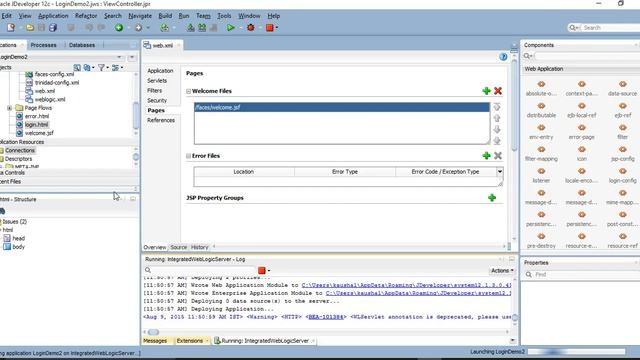
Task: Click the Open folder toolbar icon
Action: (30, 27)
